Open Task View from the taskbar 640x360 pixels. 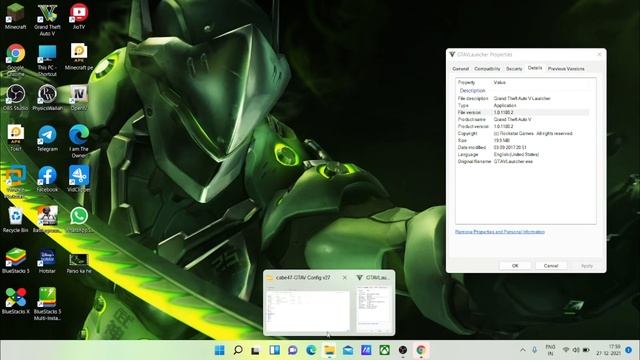tap(256, 350)
